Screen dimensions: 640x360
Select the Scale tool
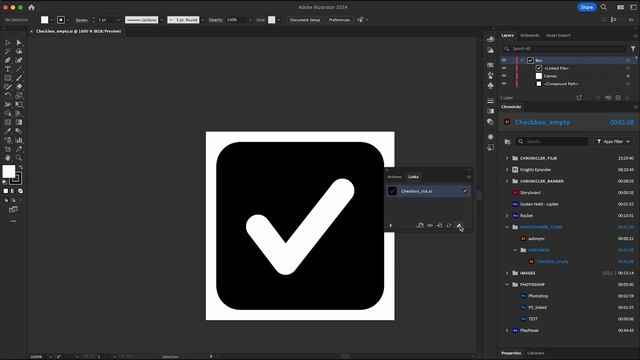point(19,96)
